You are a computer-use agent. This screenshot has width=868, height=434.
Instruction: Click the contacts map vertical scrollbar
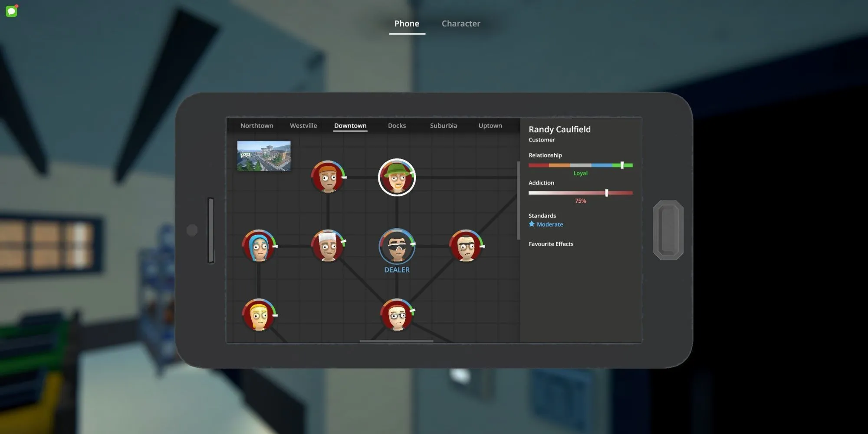coord(518,201)
